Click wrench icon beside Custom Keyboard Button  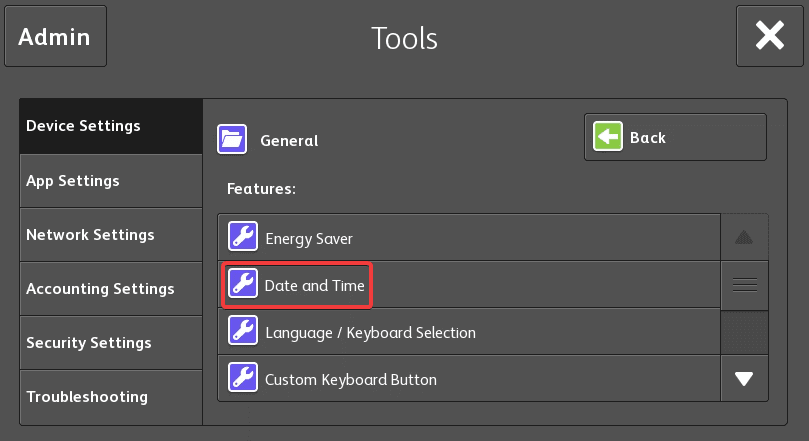click(243, 379)
